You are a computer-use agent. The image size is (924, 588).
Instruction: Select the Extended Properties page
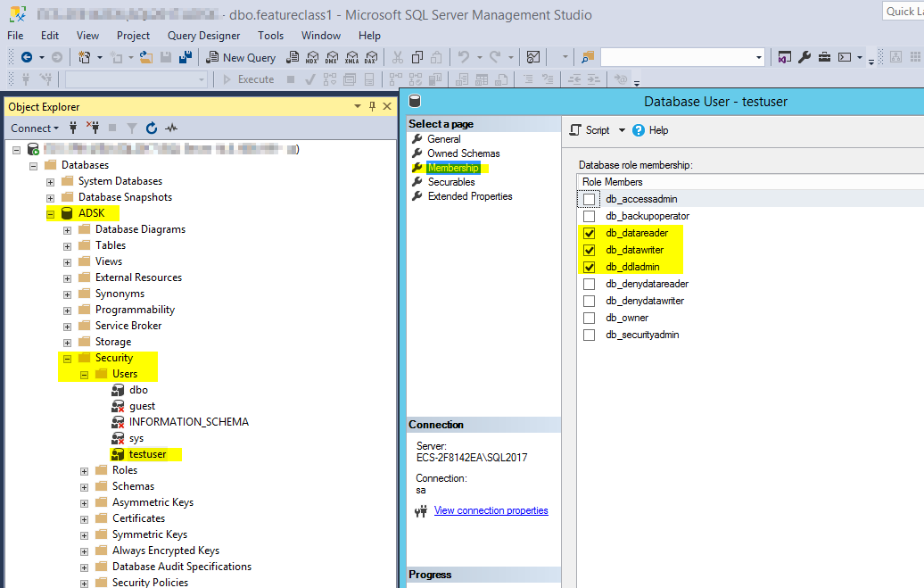pos(470,196)
